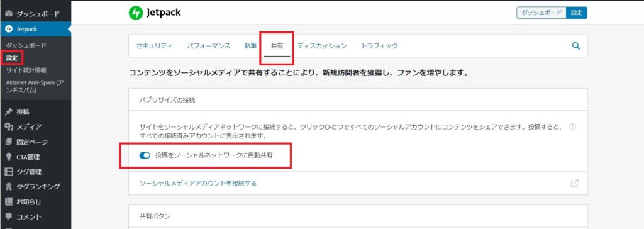
Task: Open Akismet Anti-Spam submenu item
Action: [x=35, y=86]
